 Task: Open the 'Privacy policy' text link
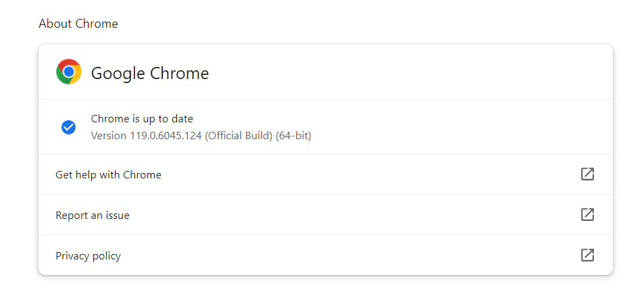click(x=88, y=256)
